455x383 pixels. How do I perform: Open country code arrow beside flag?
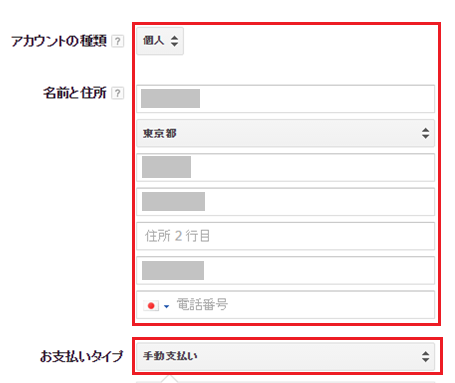pos(166,306)
